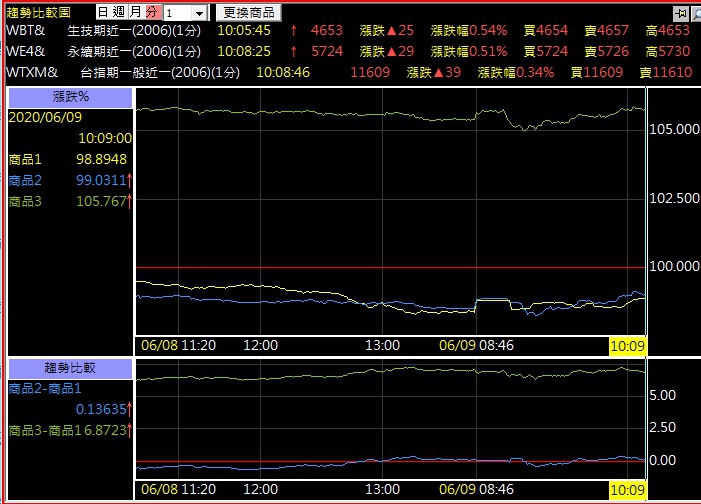Click the ask price 賣11610
Image resolution: width=701 pixels, height=504 pixels.
[x=666, y=72]
